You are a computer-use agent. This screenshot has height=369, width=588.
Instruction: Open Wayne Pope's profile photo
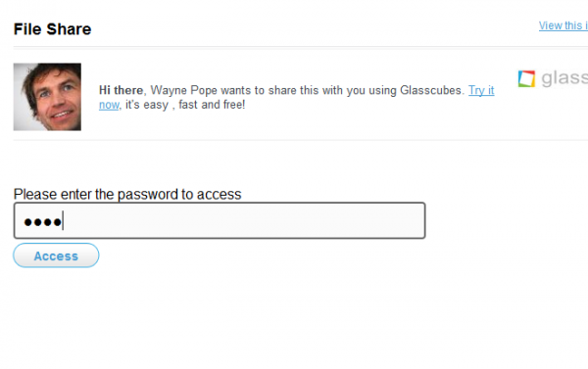[47, 97]
